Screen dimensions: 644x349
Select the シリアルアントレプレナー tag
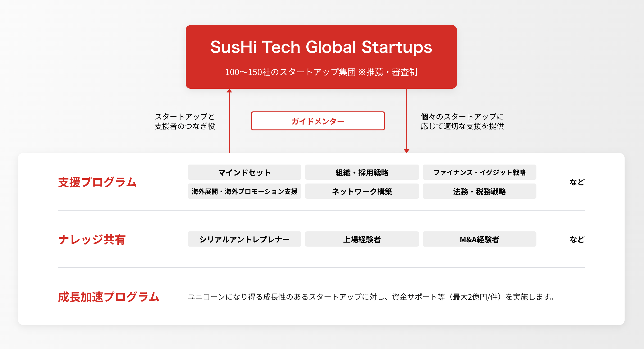[x=244, y=239]
